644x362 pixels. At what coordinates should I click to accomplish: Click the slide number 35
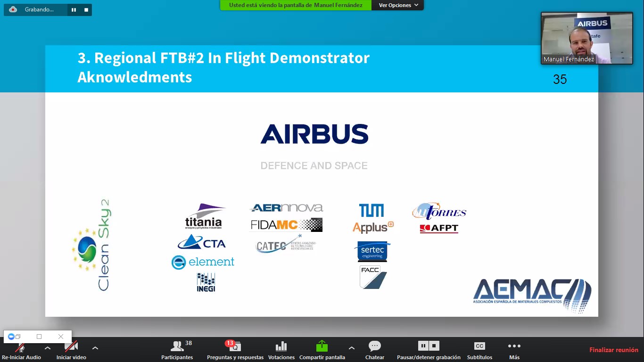[x=560, y=79]
